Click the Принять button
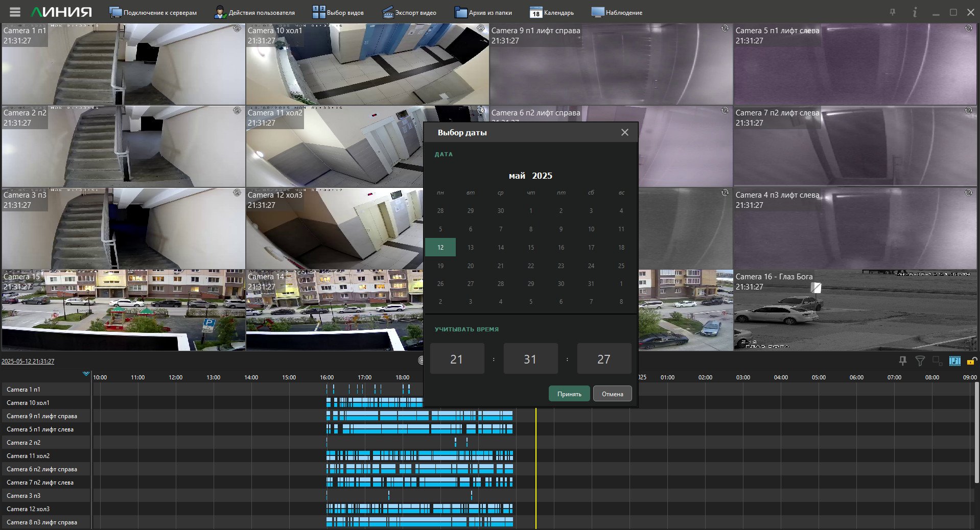The width and height of the screenshot is (980, 530). [569, 394]
